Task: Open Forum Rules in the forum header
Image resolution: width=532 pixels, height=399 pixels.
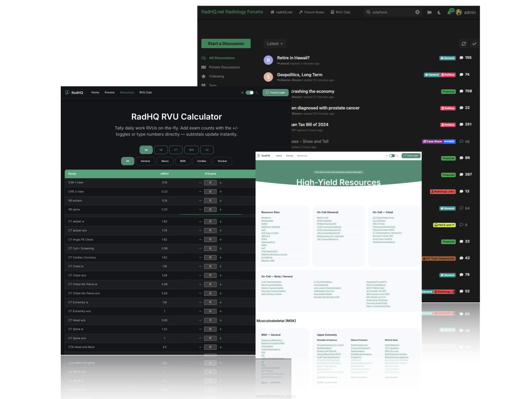Action: tap(312, 12)
